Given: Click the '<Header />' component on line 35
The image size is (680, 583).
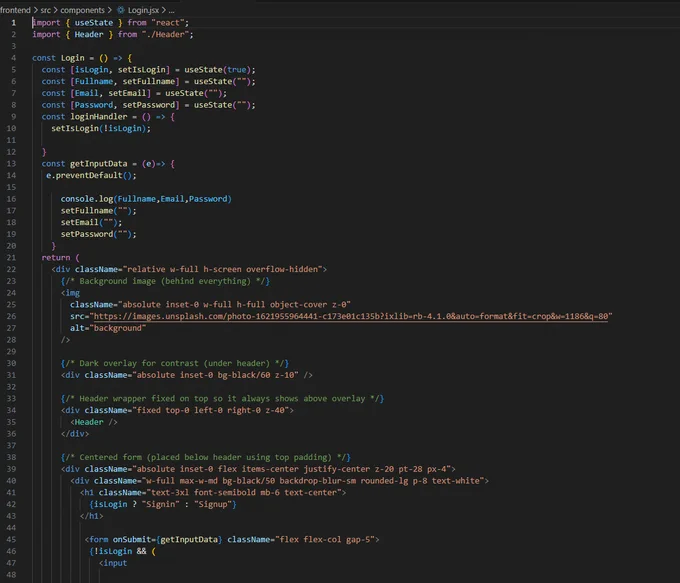Looking at the screenshot, I should click(94, 422).
